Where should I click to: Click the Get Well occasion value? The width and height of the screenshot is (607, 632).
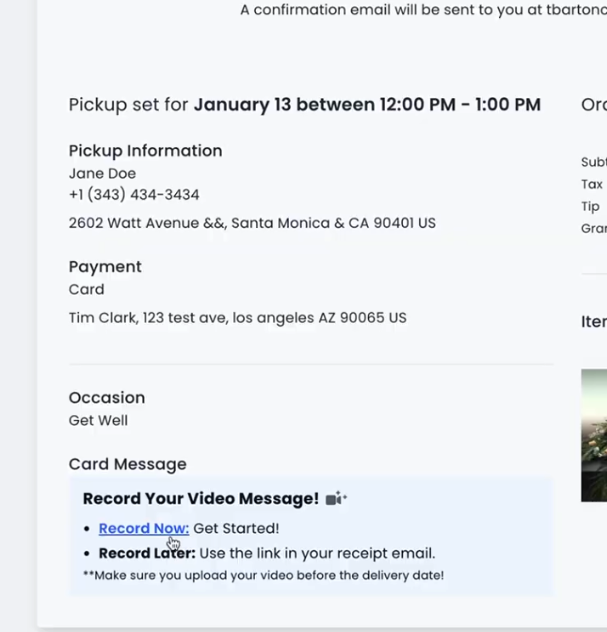tap(98, 420)
